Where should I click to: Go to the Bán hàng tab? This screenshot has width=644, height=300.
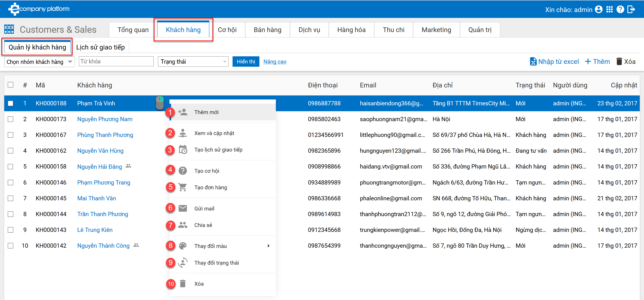pyautogui.click(x=267, y=30)
